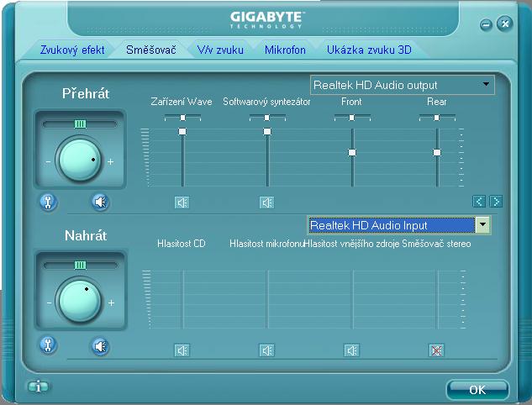Show previous playback channels left arrow
Image resolution: width=532 pixels, height=405 pixels.
point(479,202)
